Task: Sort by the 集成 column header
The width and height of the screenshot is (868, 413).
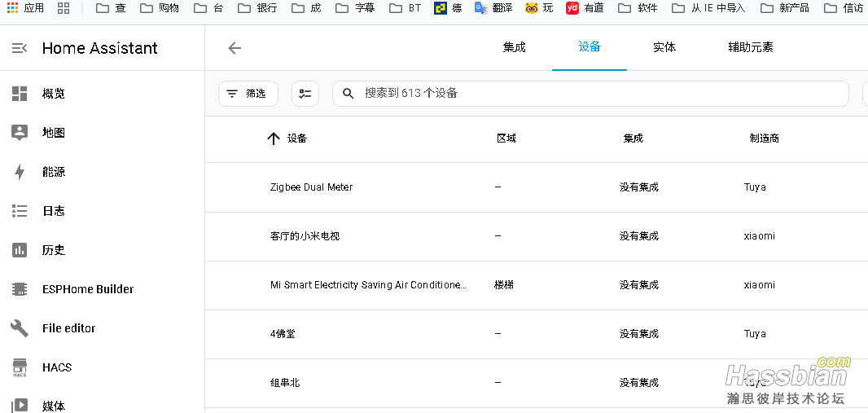Action: (633, 138)
